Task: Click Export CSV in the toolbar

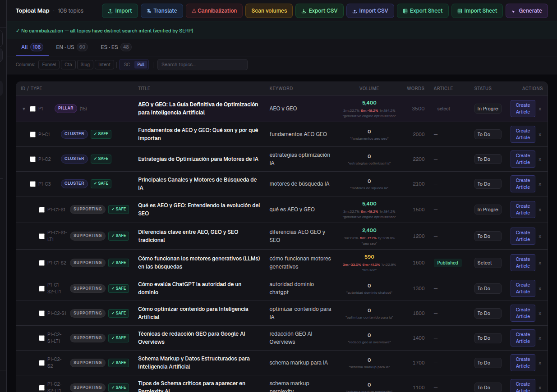Action: [319, 11]
